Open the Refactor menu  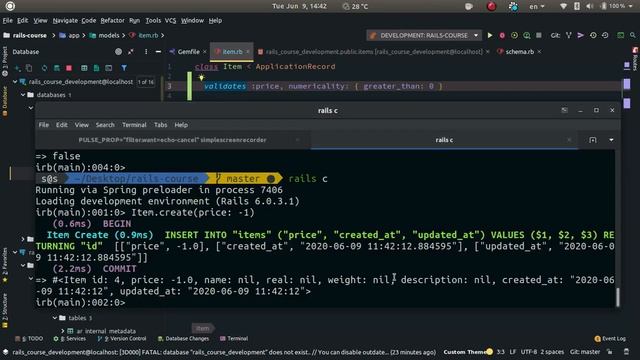click(112, 20)
